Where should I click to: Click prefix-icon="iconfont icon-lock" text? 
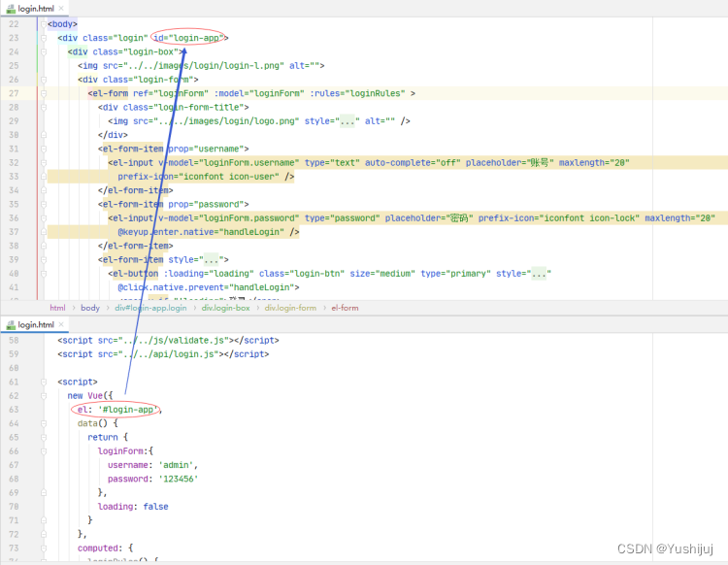[x=558, y=218]
